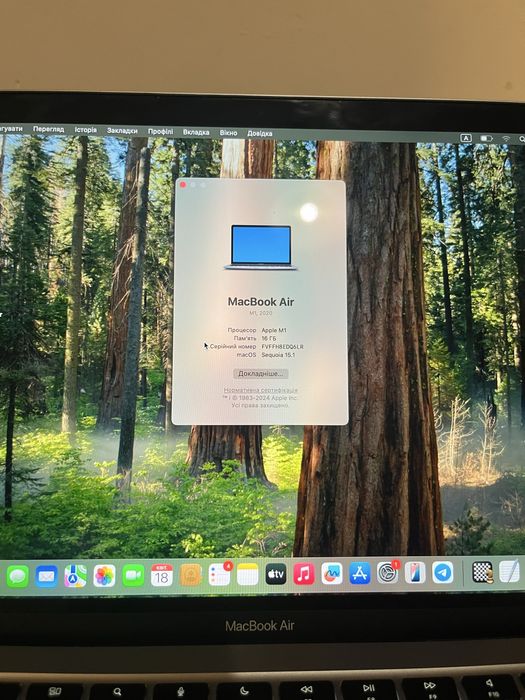Open Calendar showing date 18
The image size is (525, 700).
162,575
